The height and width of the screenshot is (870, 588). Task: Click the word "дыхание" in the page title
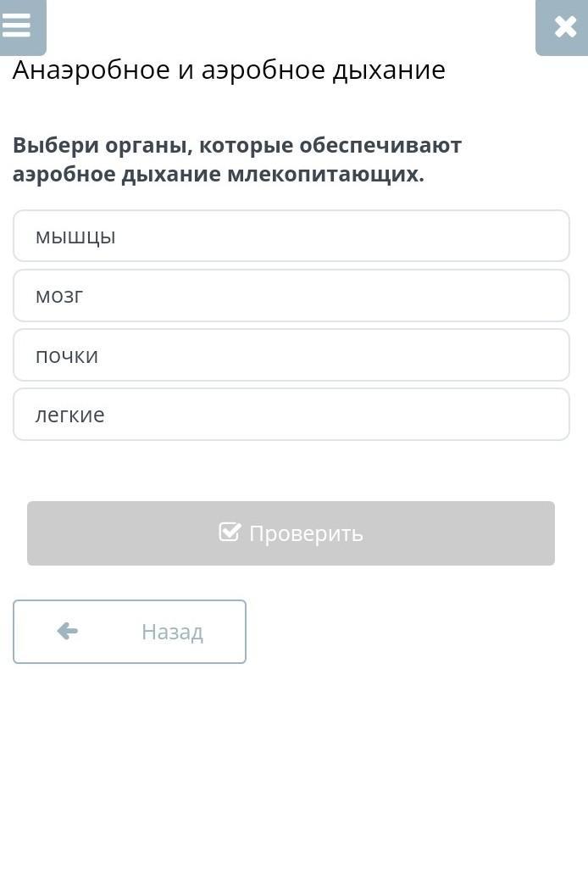click(388, 70)
